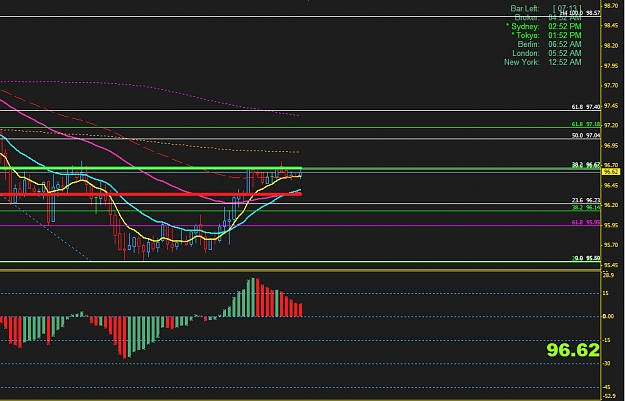Click the 96.45 price axis label
This screenshot has height=401, width=625.
pyautogui.click(x=611, y=185)
